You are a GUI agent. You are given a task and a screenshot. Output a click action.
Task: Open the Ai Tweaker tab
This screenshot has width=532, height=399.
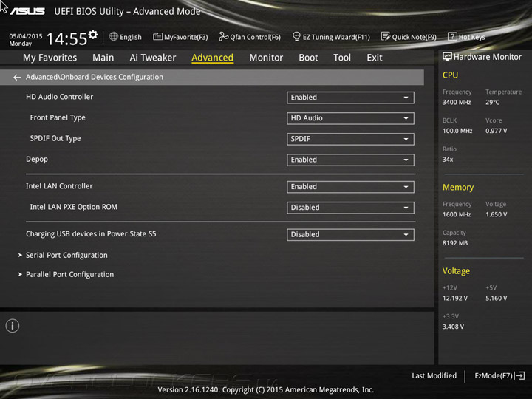153,58
